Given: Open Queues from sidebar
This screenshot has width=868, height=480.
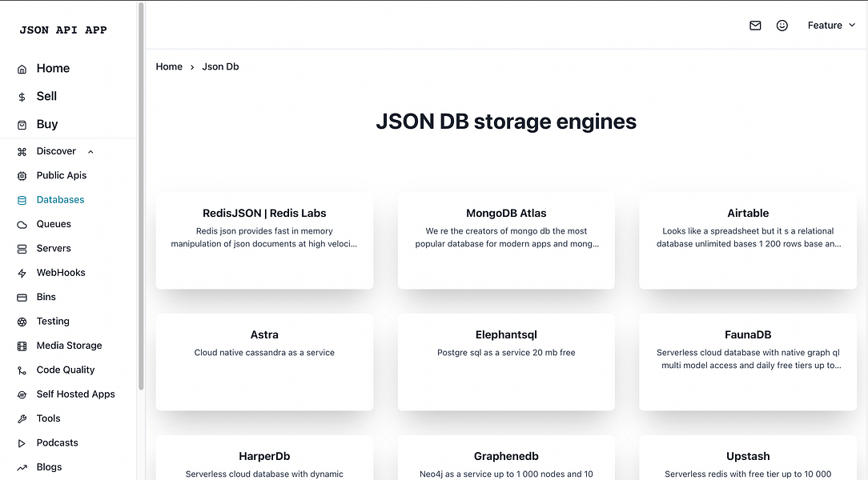Looking at the screenshot, I should [x=54, y=224].
